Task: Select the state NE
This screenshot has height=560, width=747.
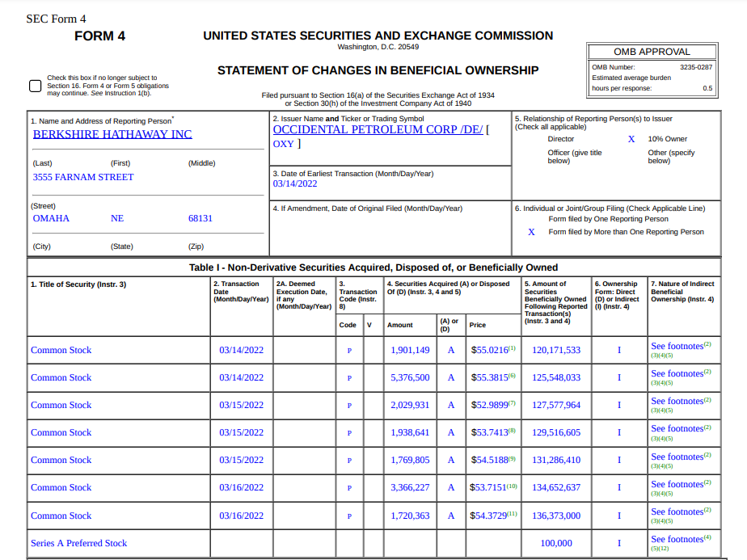Action: click(117, 218)
